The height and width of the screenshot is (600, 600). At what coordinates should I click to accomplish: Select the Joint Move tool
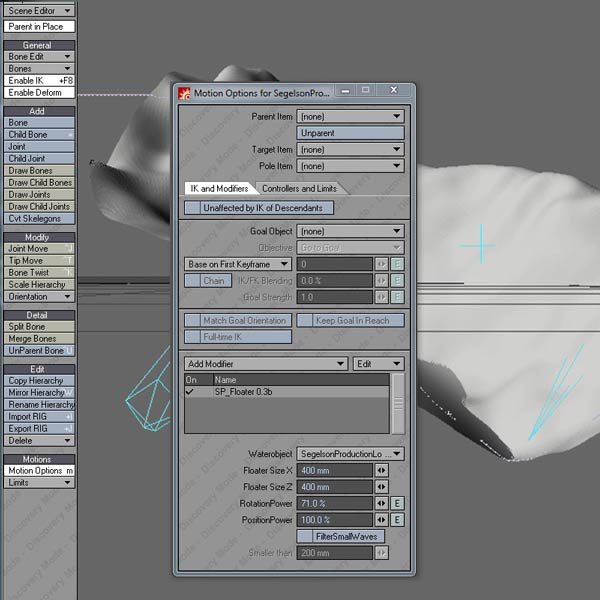tap(38, 248)
